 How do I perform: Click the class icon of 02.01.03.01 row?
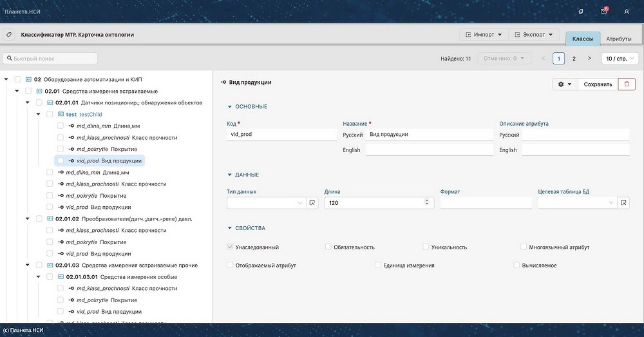tap(61, 276)
